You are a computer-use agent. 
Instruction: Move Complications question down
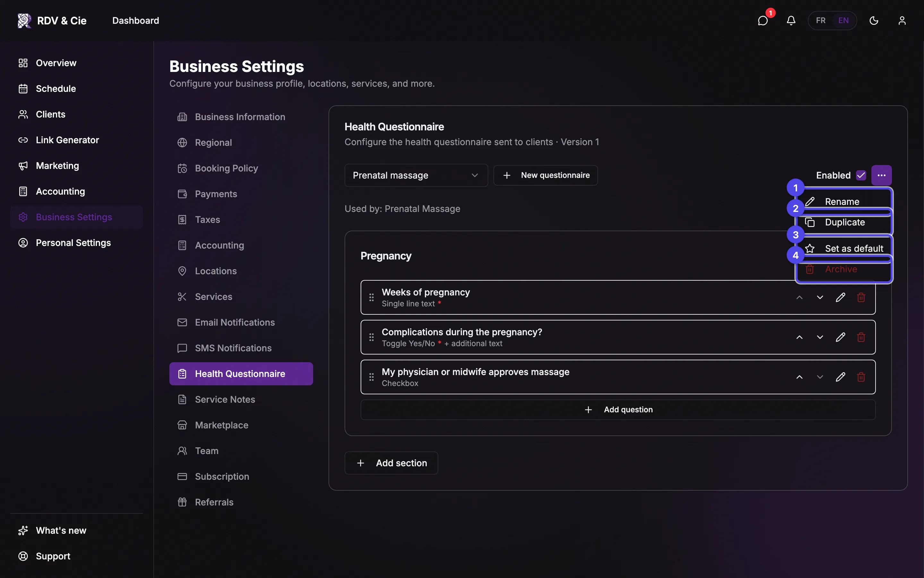820,337
